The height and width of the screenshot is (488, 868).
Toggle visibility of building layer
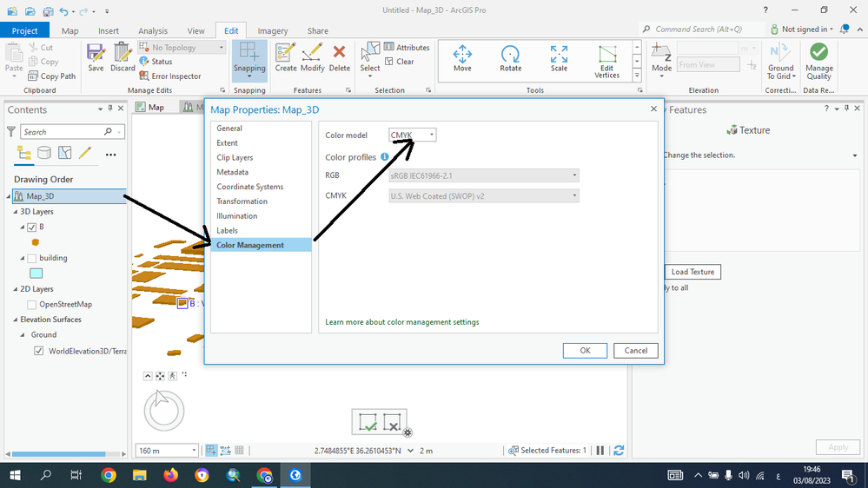click(31, 259)
